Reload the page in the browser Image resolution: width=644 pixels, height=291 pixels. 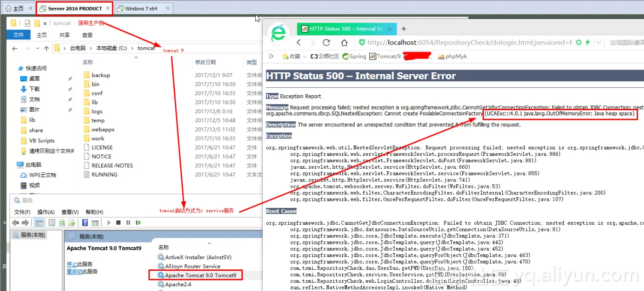(x=327, y=43)
